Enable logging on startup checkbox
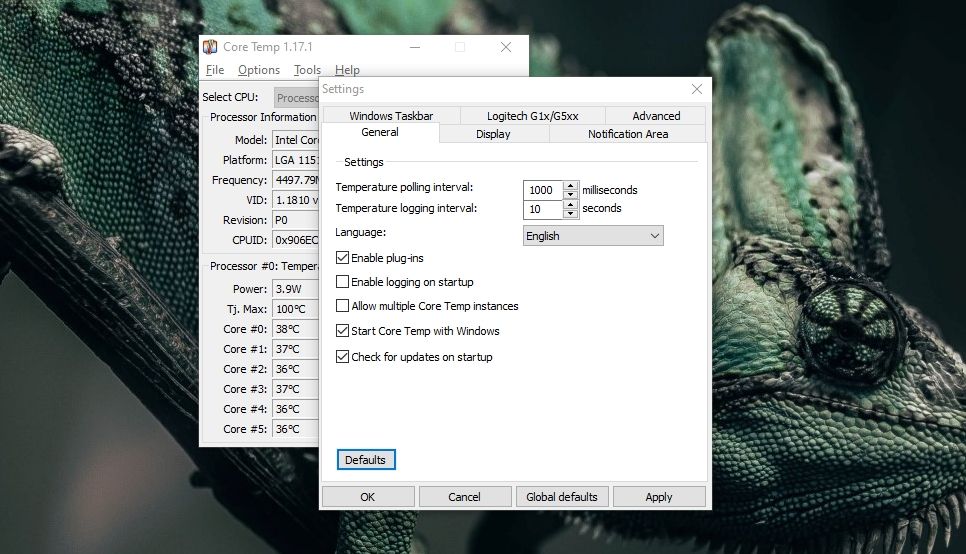Image resolution: width=966 pixels, height=554 pixels. click(343, 282)
